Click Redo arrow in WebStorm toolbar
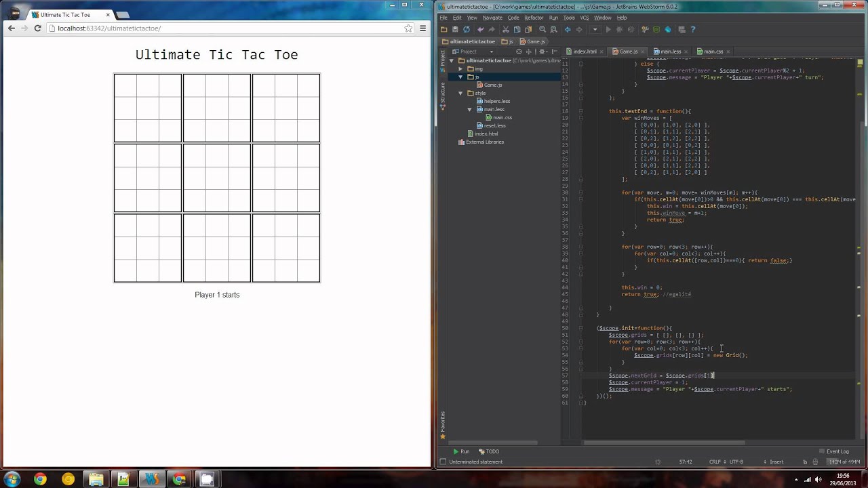 (x=492, y=29)
